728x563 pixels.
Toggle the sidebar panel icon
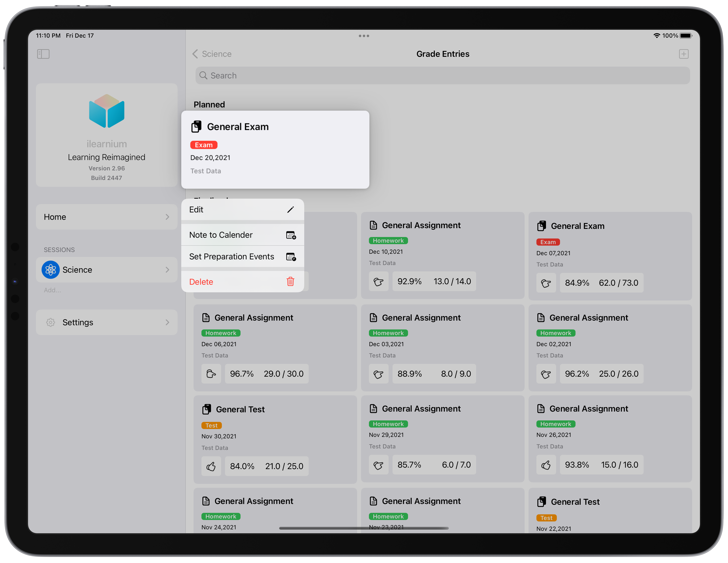(43, 54)
